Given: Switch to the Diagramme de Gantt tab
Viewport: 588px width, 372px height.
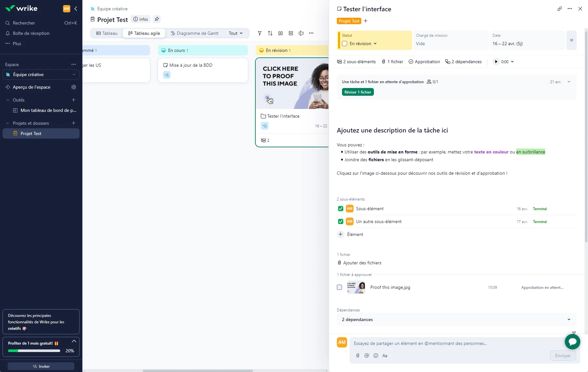Looking at the screenshot, I should point(194,33).
